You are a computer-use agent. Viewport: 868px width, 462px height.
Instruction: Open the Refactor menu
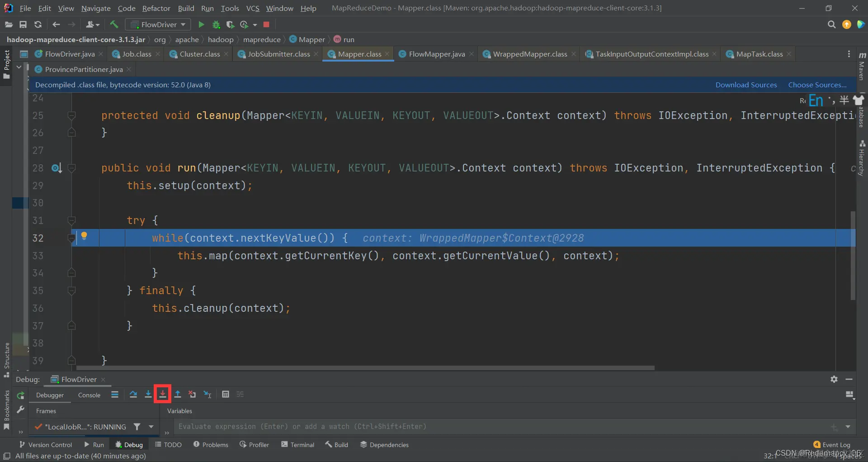point(156,8)
